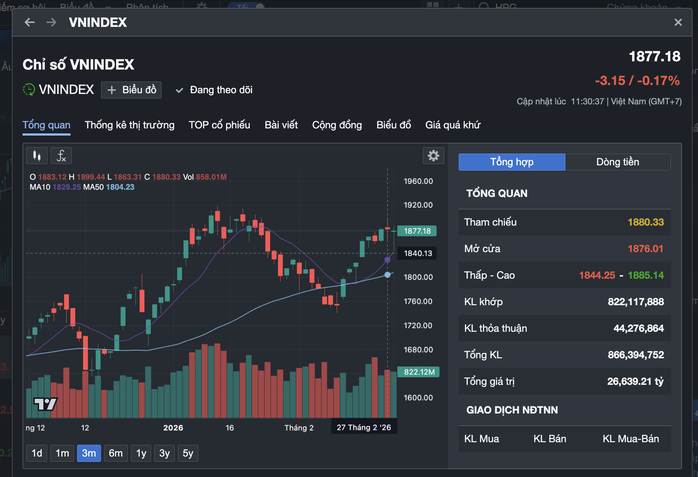Open the candlestick chart type selector
The width and height of the screenshot is (698, 477).
coord(37,155)
